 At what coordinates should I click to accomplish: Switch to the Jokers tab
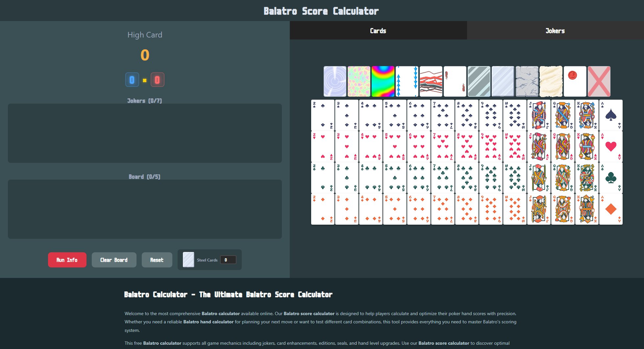[555, 31]
